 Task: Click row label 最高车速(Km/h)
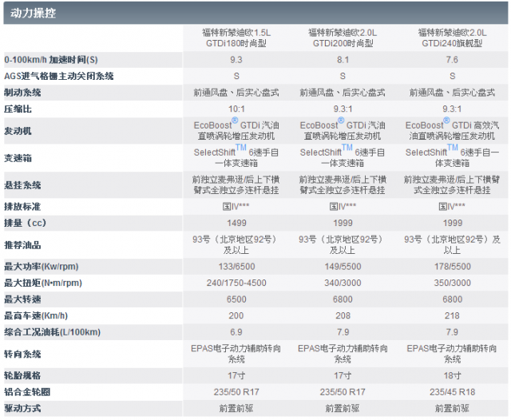(x=36, y=315)
